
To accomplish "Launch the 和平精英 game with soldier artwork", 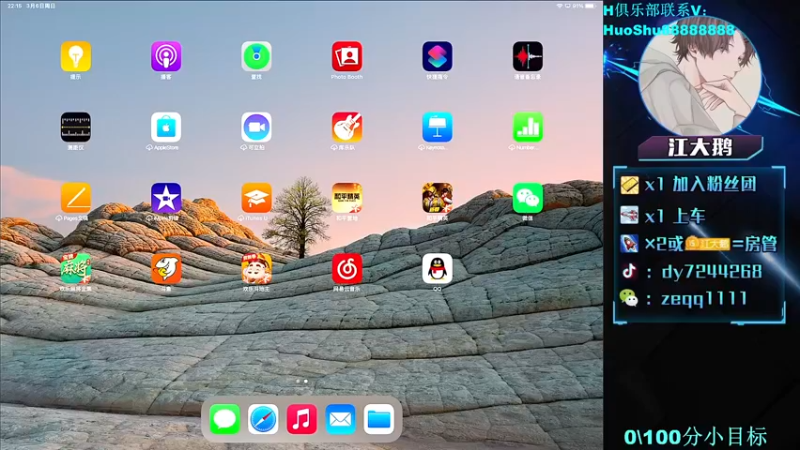I will (437, 197).
